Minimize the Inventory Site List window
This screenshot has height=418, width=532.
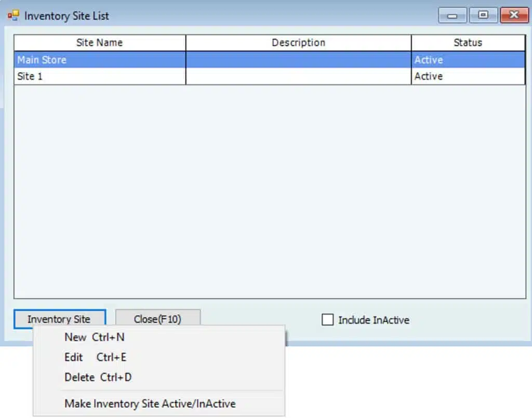pyautogui.click(x=453, y=15)
